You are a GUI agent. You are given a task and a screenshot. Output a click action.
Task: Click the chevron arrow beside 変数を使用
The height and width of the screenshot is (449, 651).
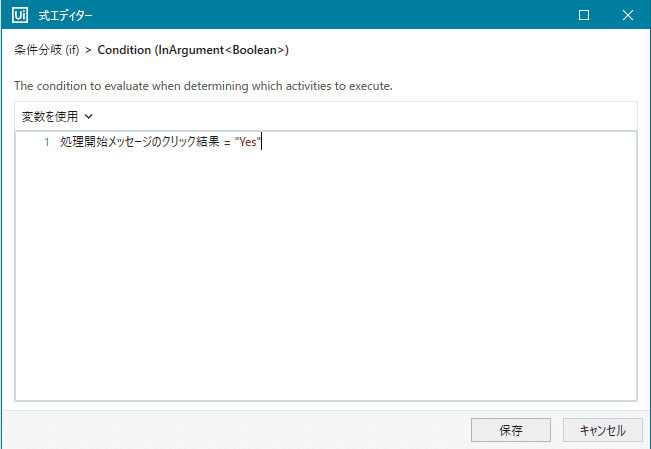(88, 117)
